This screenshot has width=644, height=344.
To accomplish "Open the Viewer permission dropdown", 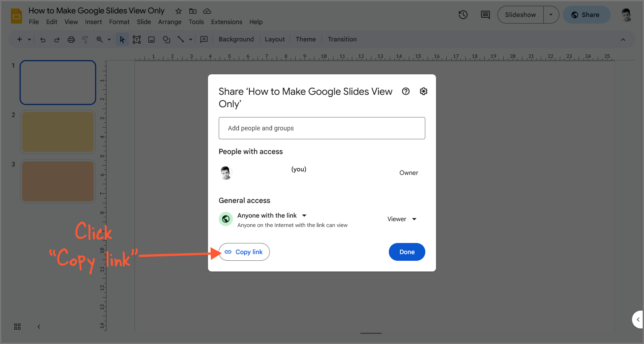I will 414,219.
